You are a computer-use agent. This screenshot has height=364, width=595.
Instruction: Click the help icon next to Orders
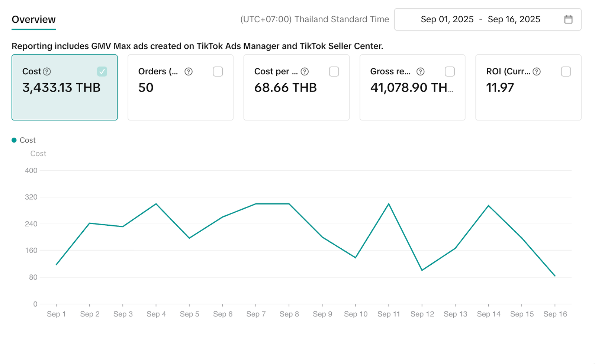point(189,71)
